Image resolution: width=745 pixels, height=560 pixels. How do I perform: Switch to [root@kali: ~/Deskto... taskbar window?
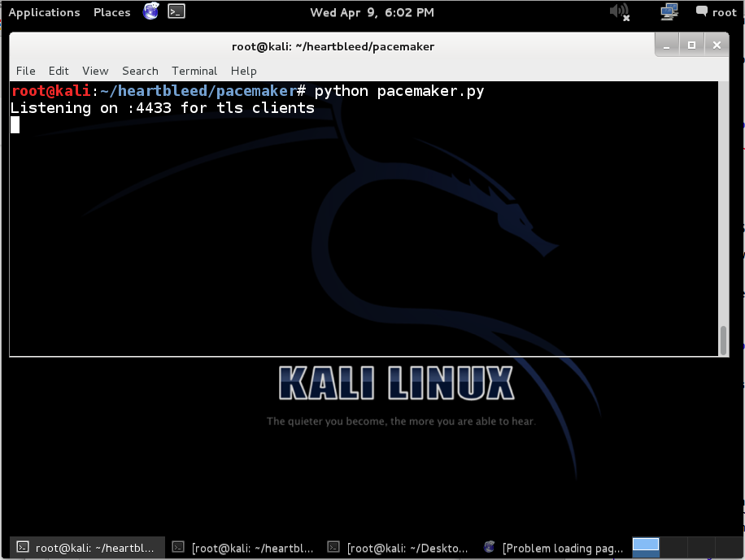(x=399, y=548)
